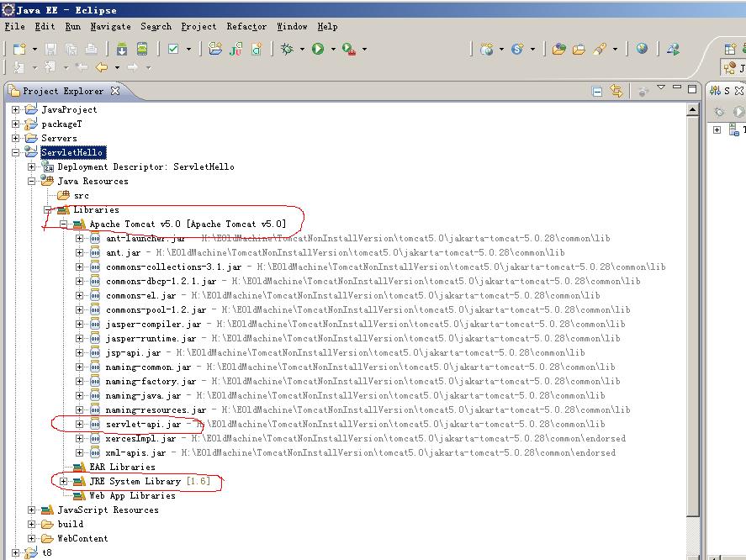Click the Launch Web Services Explorer icon
The image size is (746, 560).
673,49
